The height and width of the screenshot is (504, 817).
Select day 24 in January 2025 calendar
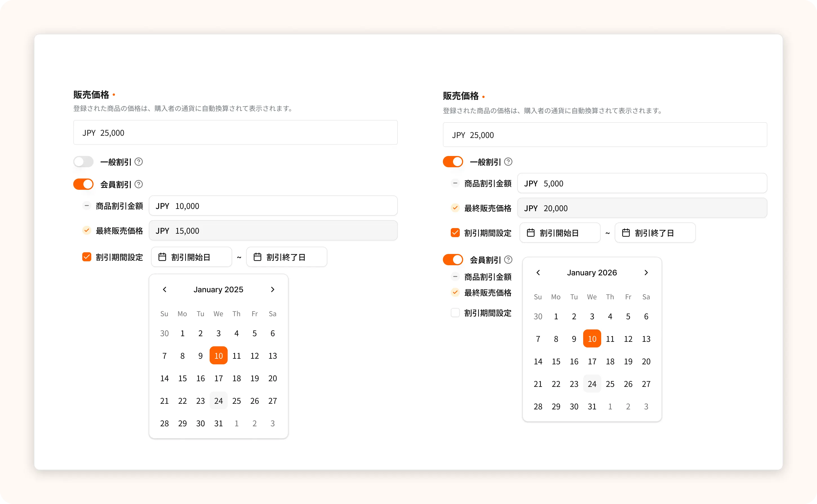[x=218, y=401]
